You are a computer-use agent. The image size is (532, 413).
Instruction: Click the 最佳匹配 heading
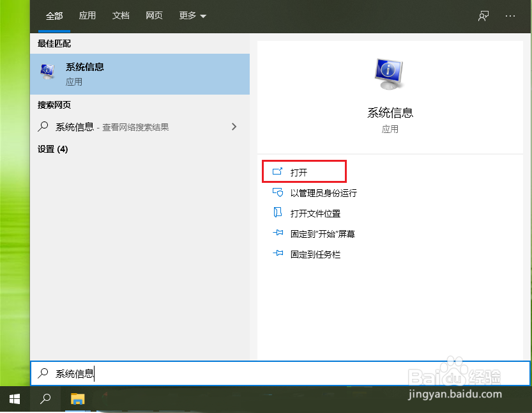click(x=54, y=43)
